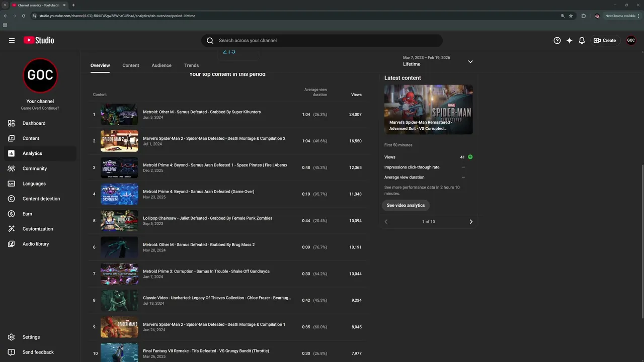Click the Customization wand icon
This screenshot has width=644, height=362.
click(x=12, y=229)
